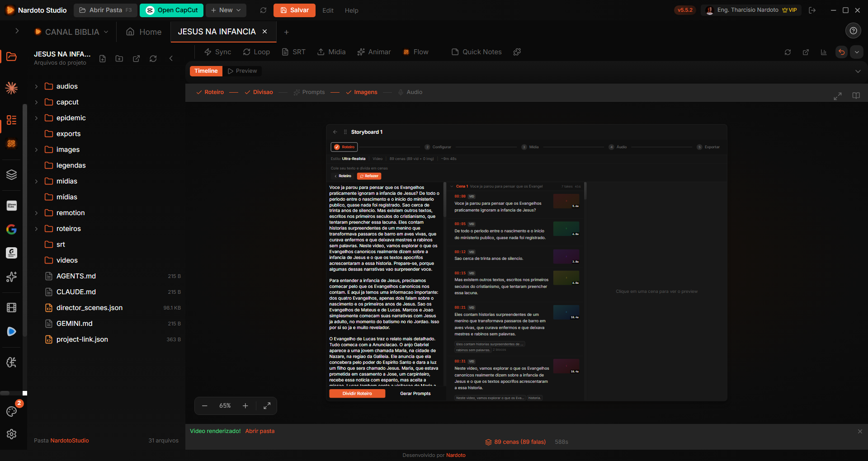Switch to Preview view mode
868x461 pixels.
click(242, 71)
